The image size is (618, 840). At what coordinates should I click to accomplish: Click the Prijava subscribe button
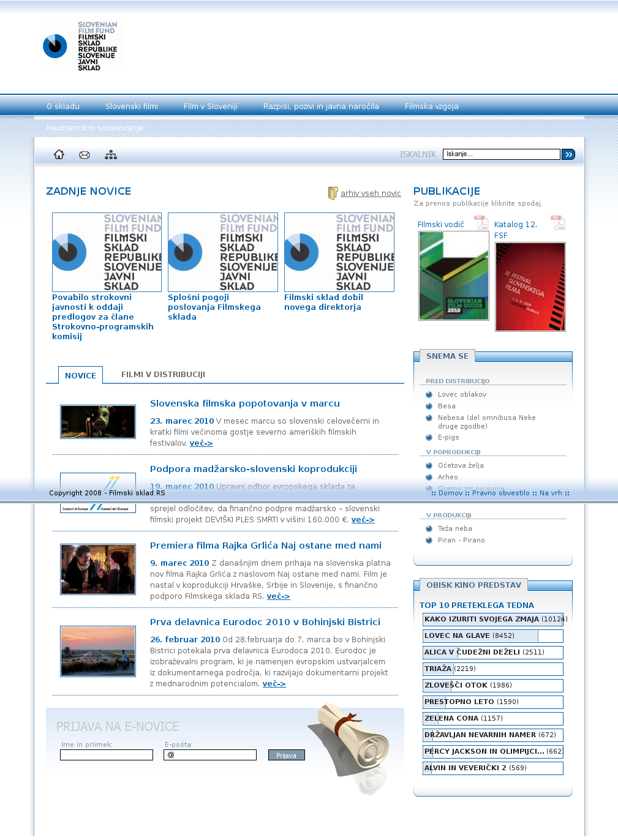coord(286,756)
